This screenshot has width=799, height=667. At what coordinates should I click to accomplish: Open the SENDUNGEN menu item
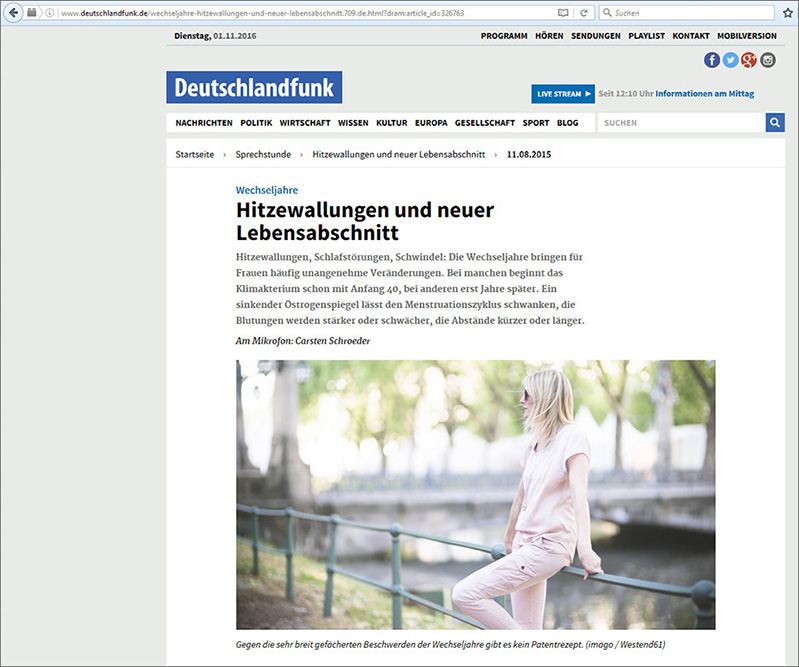pyautogui.click(x=596, y=36)
